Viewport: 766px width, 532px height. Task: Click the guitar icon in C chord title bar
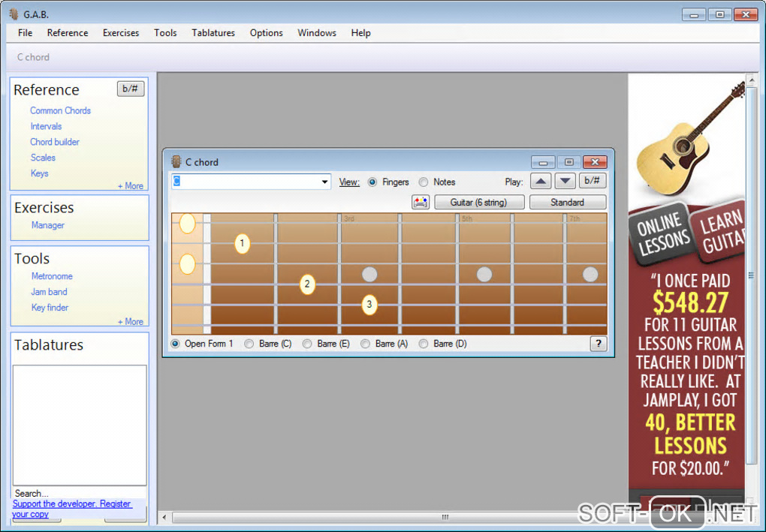(176, 161)
